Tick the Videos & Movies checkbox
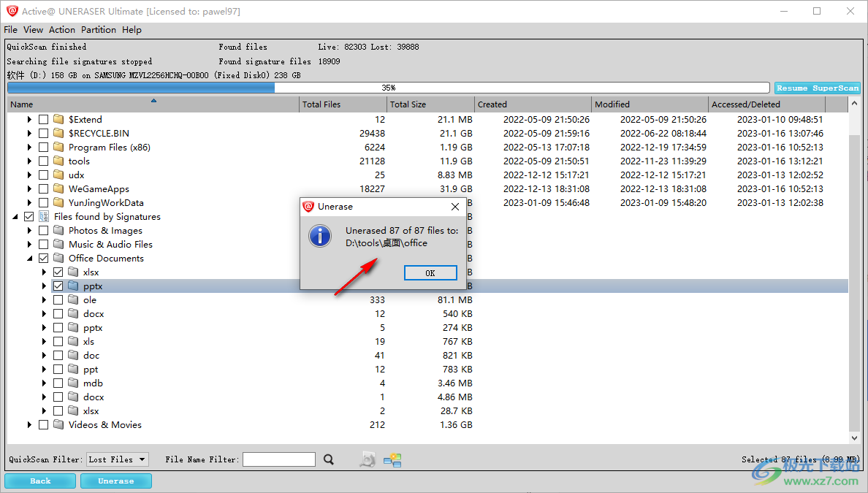 pyautogui.click(x=43, y=424)
